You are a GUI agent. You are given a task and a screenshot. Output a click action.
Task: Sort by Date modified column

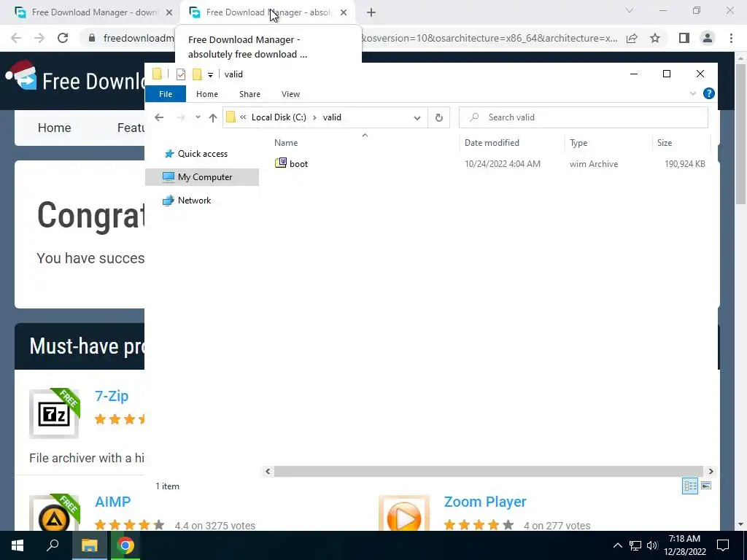click(x=492, y=143)
